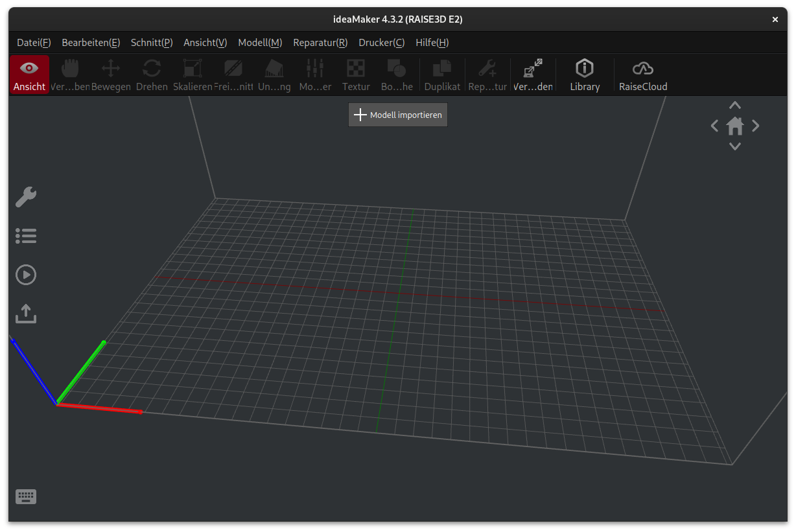Click the Modell importieren button
The image size is (796, 532).
click(398, 115)
